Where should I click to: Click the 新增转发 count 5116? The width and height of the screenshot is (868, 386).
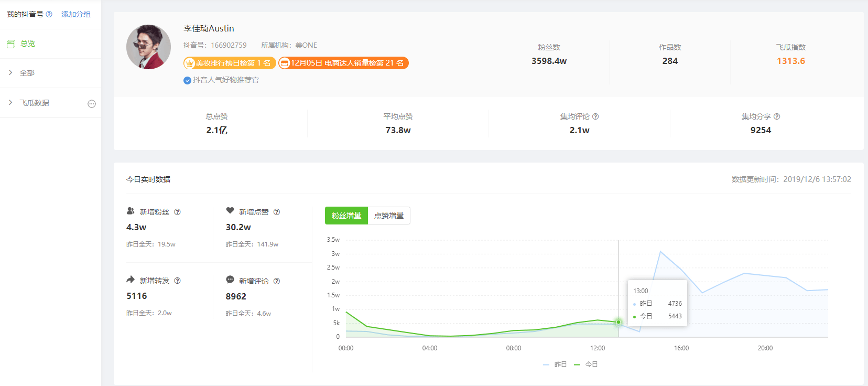click(137, 296)
